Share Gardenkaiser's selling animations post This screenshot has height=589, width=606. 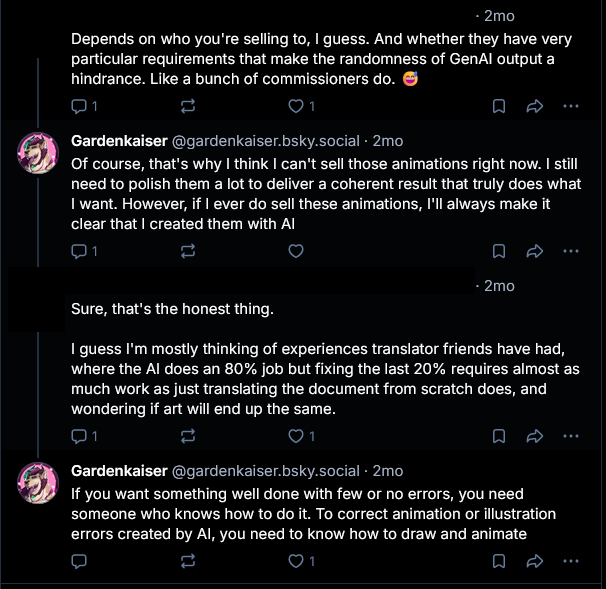[x=534, y=252]
